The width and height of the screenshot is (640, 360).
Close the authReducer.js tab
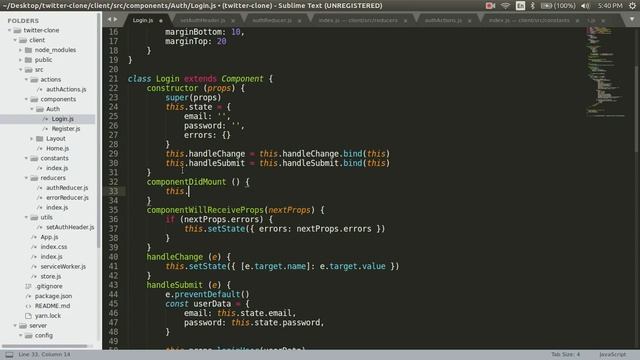tap(300, 20)
